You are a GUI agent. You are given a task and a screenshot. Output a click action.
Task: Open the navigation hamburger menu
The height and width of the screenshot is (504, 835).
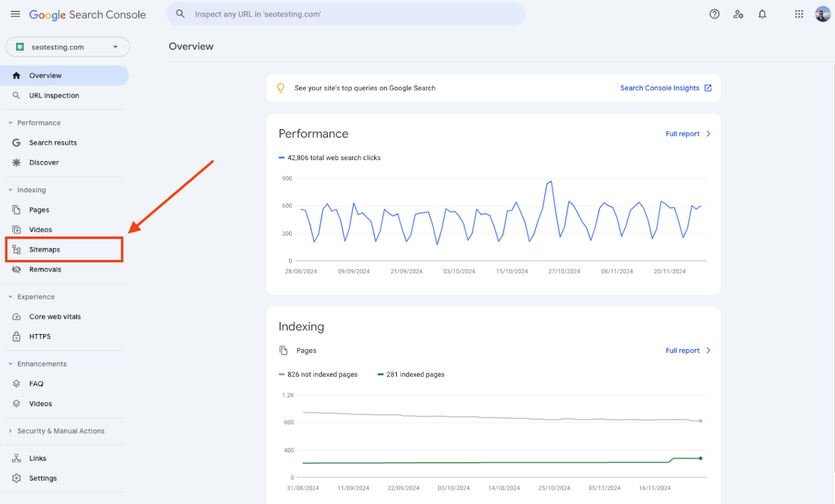coord(15,14)
